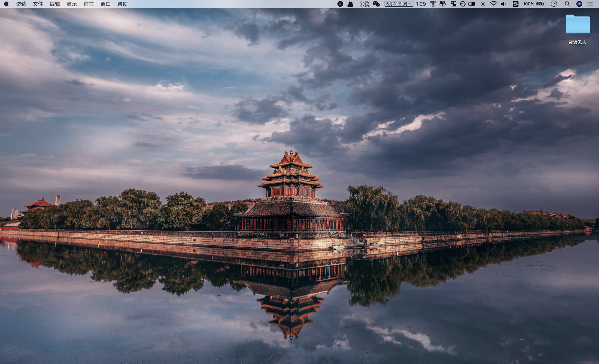Open the volume slider from the speaker icon
Image resolution: width=599 pixels, height=364 pixels.
503,4
